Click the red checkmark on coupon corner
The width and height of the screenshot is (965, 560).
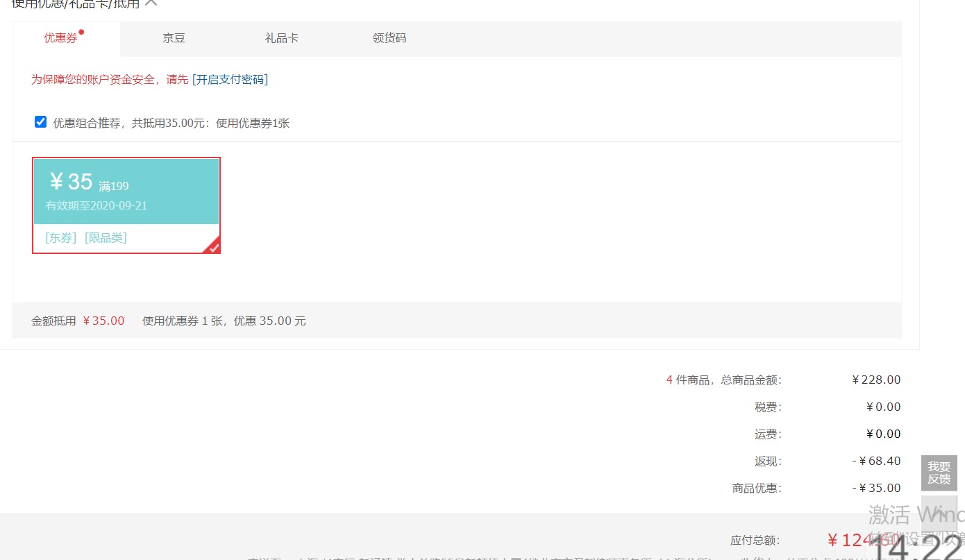click(x=213, y=246)
